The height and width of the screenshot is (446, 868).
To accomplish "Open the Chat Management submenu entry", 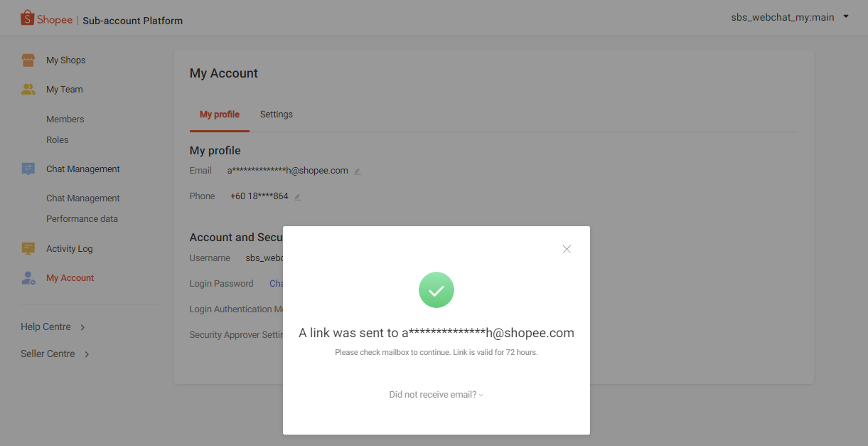I will click(x=82, y=198).
